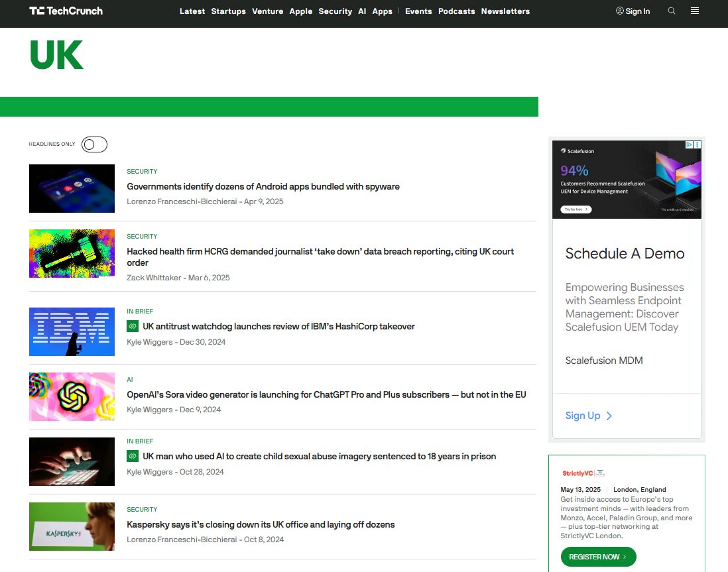728x572 pixels.
Task: Toggle the Headlines Only switch
Action: click(94, 144)
